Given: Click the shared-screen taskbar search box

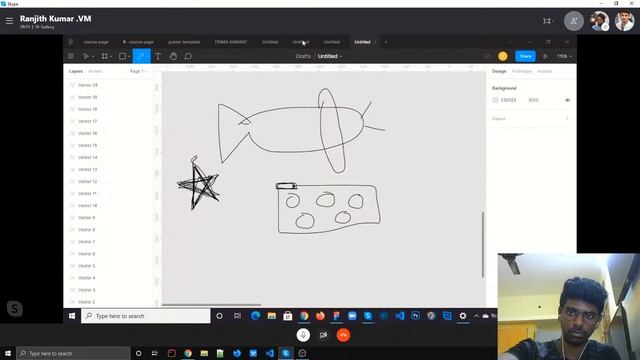Looking at the screenshot, I should (146, 316).
